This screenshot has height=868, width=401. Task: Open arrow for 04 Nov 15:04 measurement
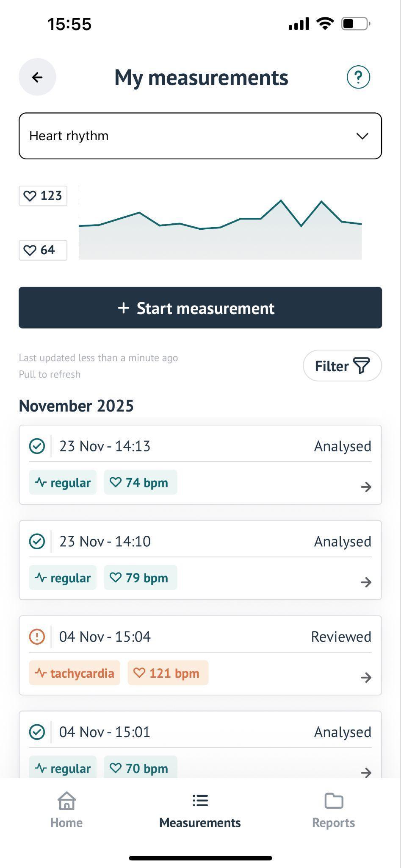(366, 677)
